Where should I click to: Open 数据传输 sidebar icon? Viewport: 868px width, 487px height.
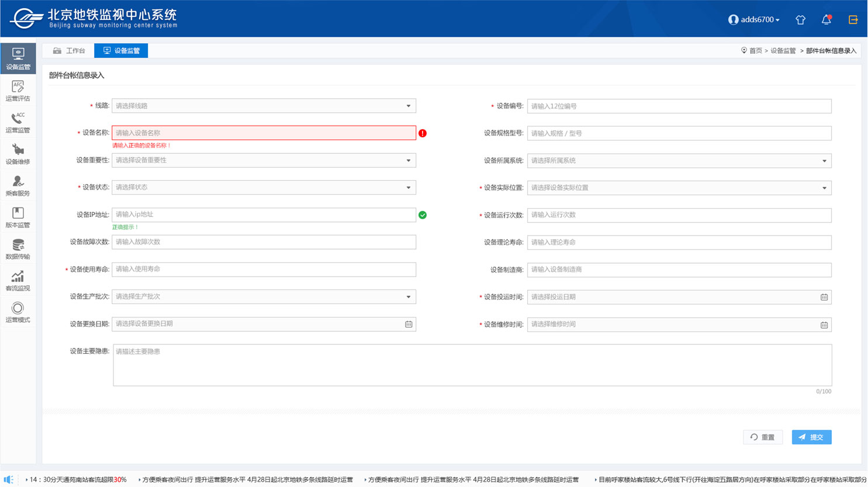click(x=18, y=248)
